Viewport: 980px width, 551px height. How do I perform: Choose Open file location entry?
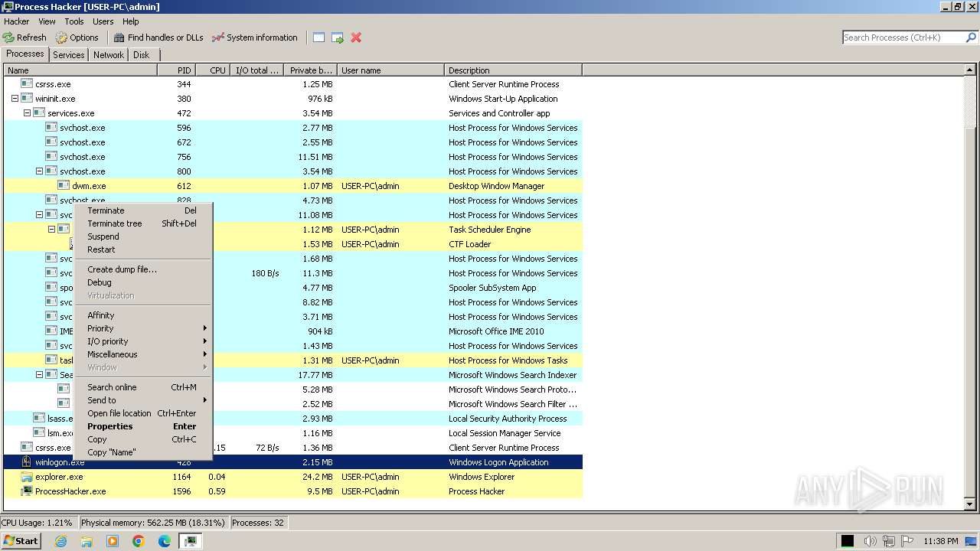pos(142,413)
